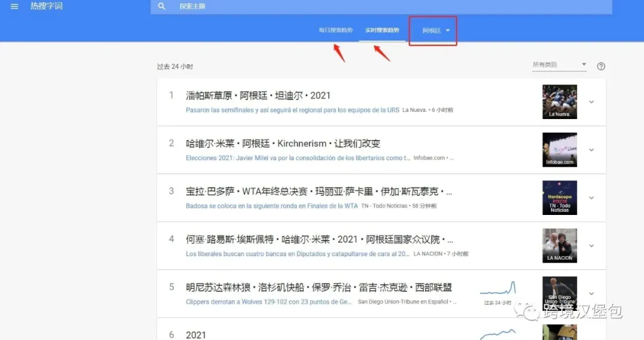Open Infobae.com thumbnail image
The width and height of the screenshot is (644, 340).
(559, 149)
